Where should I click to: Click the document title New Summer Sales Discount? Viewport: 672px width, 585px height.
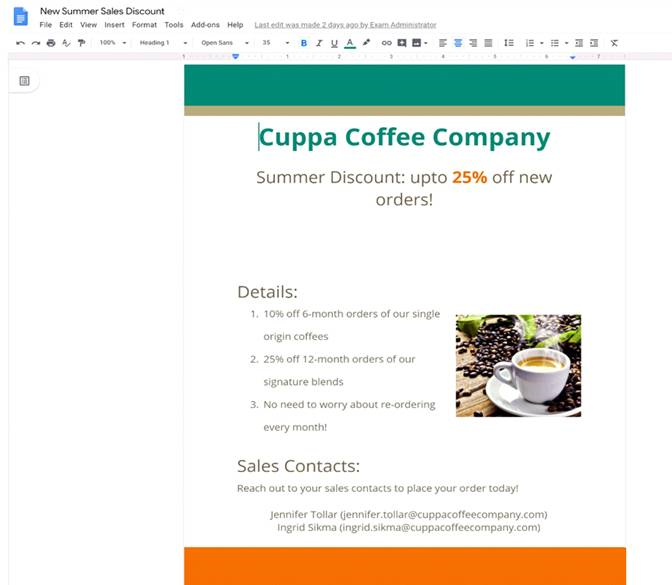[102, 11]
